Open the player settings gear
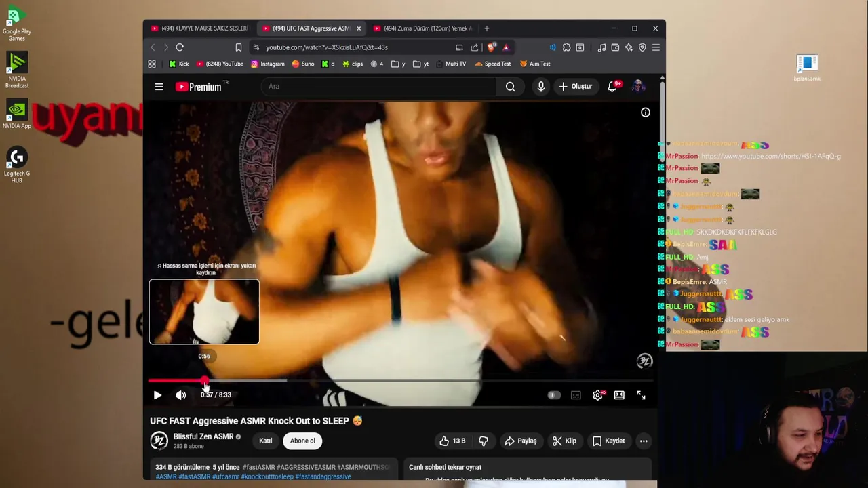This screenshot has height=488, width=868. point(597,395)
